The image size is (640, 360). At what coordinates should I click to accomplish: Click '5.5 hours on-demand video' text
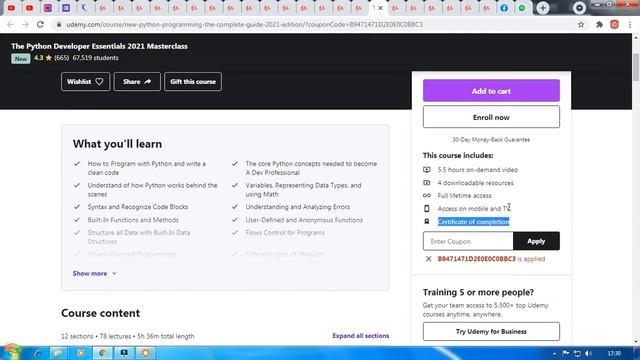[x=478, y=170]
